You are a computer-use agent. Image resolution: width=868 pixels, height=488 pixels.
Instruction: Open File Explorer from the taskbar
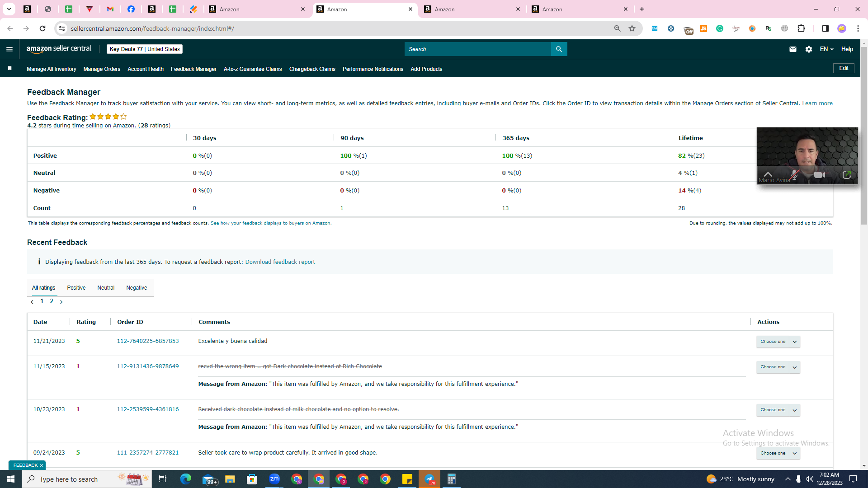click(x=230, y=479)
